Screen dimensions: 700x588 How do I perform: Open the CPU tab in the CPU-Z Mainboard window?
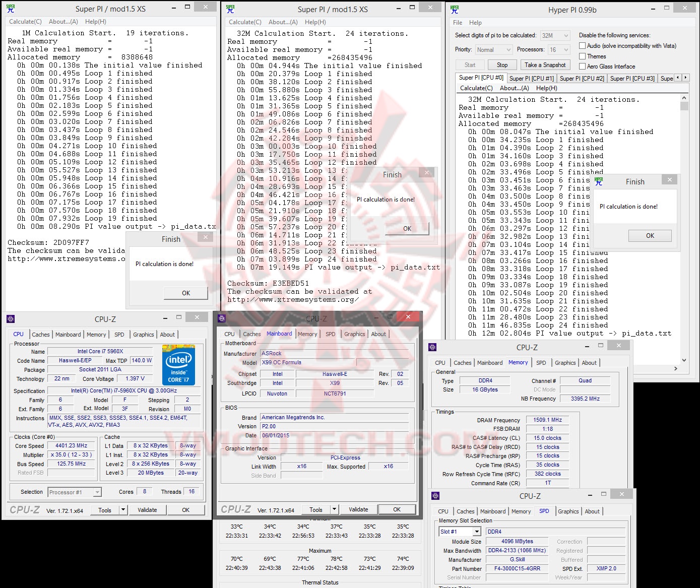[229, 334]
